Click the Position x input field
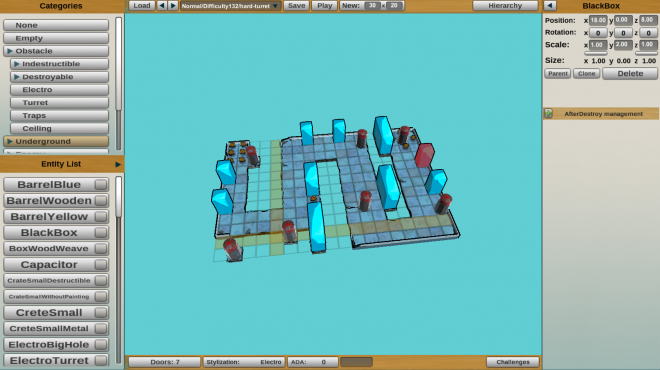This screenshot has width=660, height=370. 598,20
